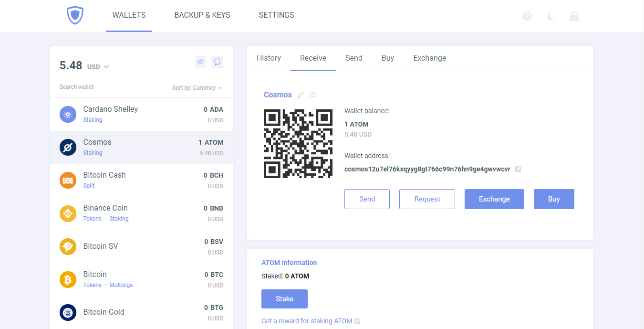Click Tokens link under Binance Coin
Image resolution: width=644 pixels, height=329 pixels.
click(x=92, y=219)
